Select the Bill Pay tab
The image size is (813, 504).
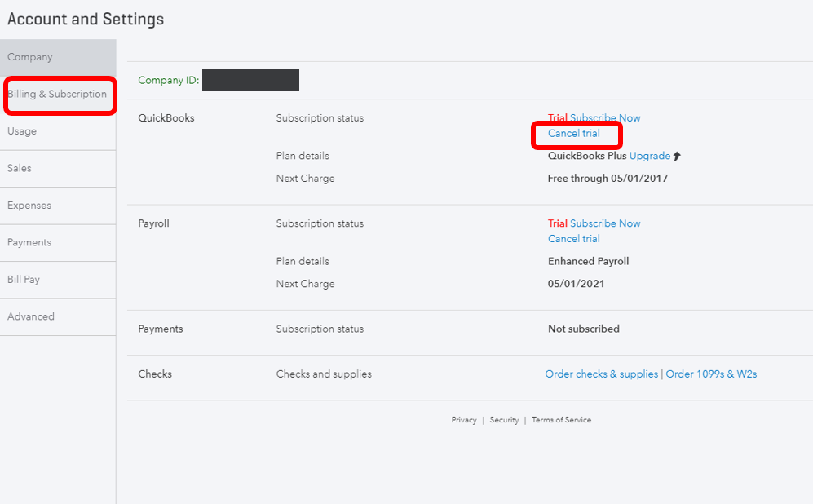(x=24, y=280)
